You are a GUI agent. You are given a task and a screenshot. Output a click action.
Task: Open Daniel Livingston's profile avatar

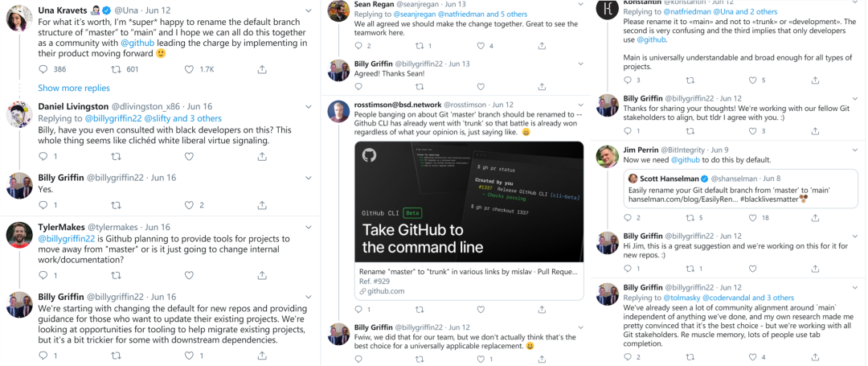18,114
